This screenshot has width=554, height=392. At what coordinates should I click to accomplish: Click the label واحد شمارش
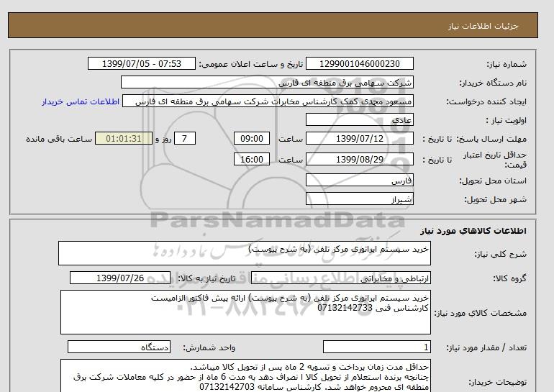tap(209, 348)
